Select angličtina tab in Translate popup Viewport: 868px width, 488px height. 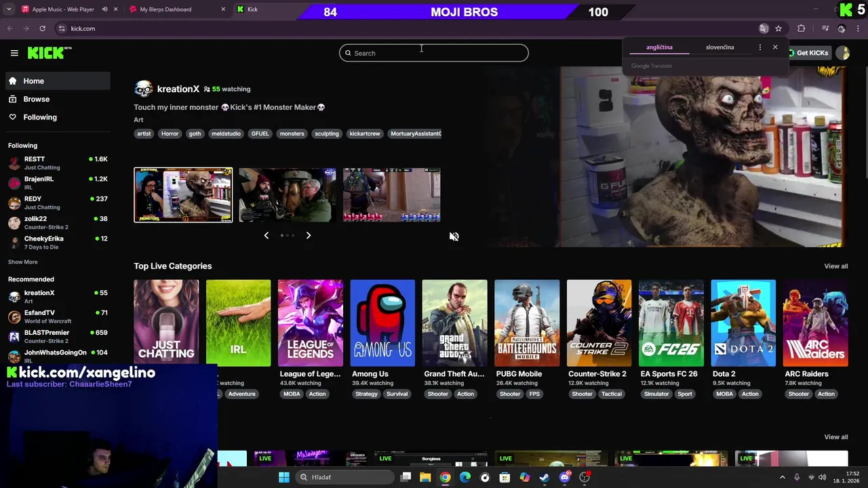(x=659, y=47)
